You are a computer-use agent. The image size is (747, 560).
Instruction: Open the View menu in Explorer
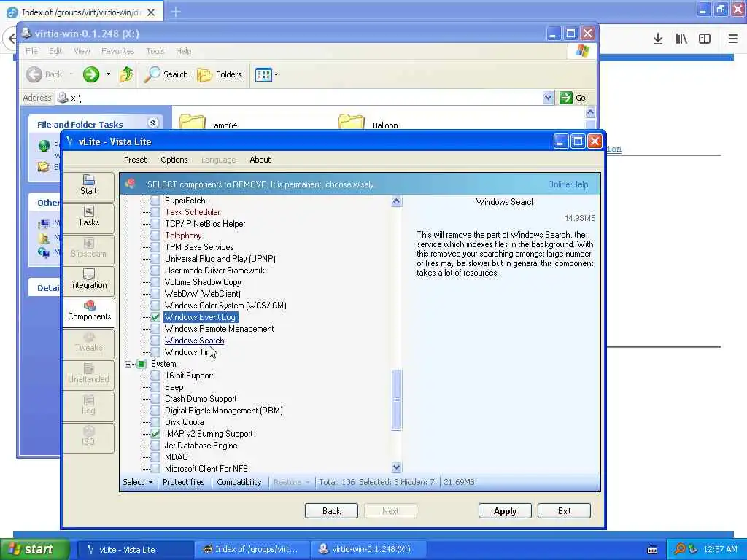click(82, 51)
